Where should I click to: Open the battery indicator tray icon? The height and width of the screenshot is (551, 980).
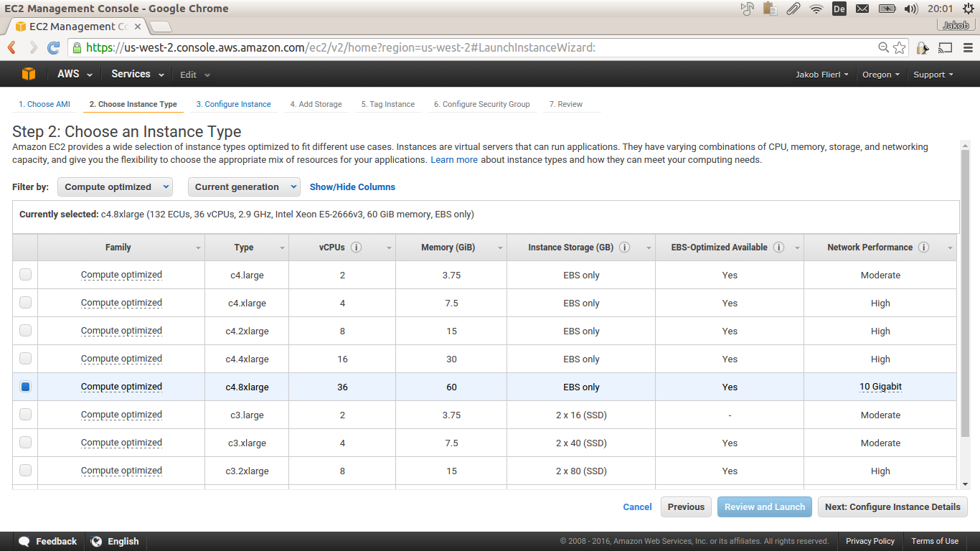point(887,9)
